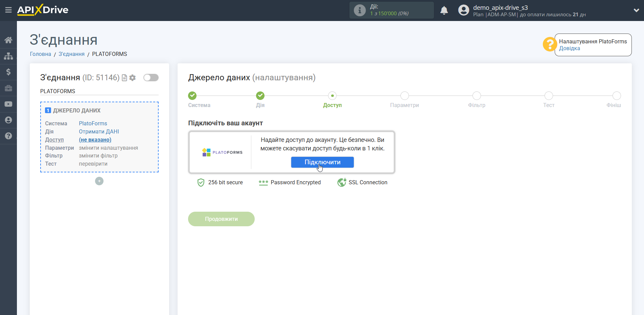
Task: Click the Отримати ДАНІ action link
Action: tap(99, 131)
